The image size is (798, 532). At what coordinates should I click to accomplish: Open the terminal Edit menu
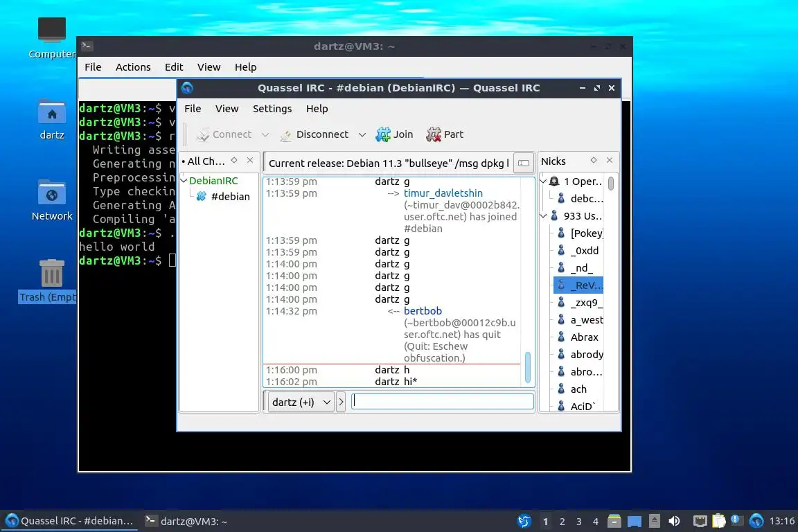[x=174, y=66]
